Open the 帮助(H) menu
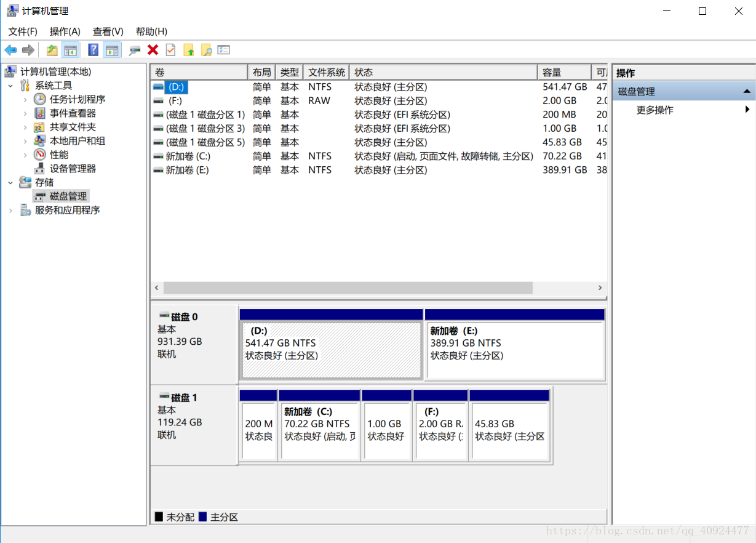Image resolution: width=756 pixels, height=543 pixels. (x=151, y=31)
